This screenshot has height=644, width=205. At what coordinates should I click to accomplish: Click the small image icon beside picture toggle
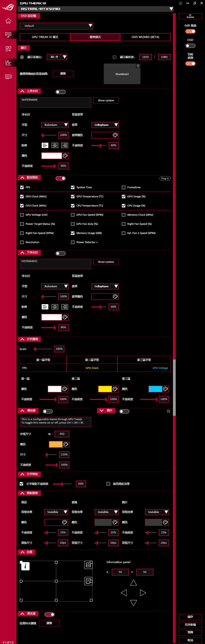coord(169,411)
